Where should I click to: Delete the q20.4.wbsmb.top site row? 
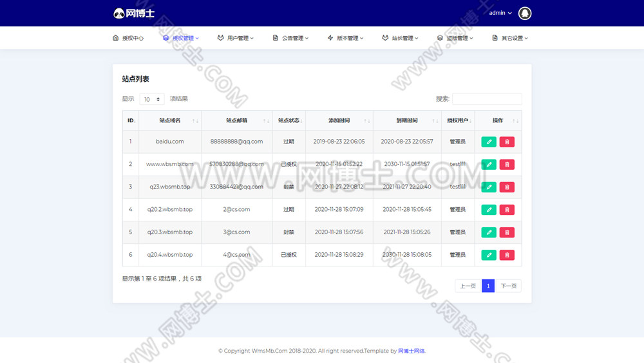[507, 255]
